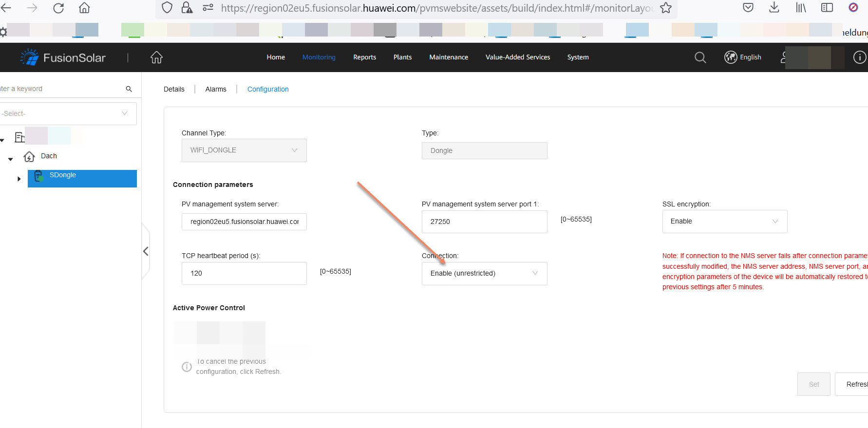This screenshot has height=428, width=868.
Task: Click the red blocker extension icon
Action: pos(853,7)
